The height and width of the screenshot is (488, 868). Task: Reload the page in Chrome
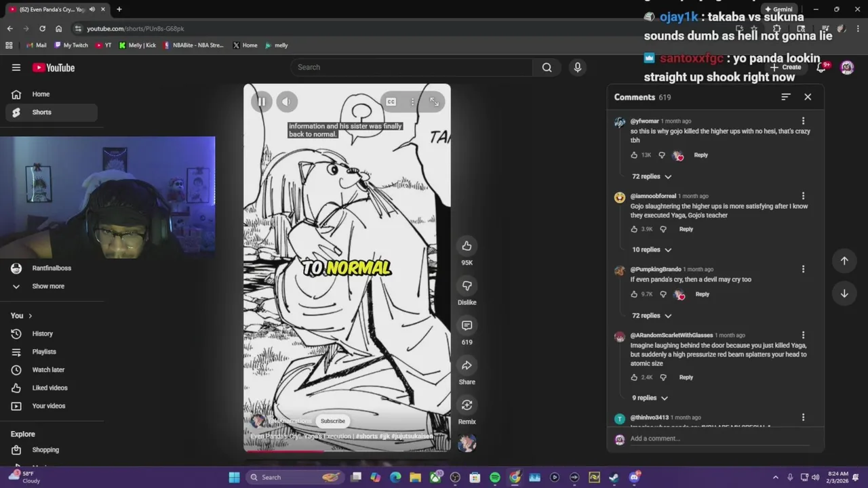(x=42, y=28)
